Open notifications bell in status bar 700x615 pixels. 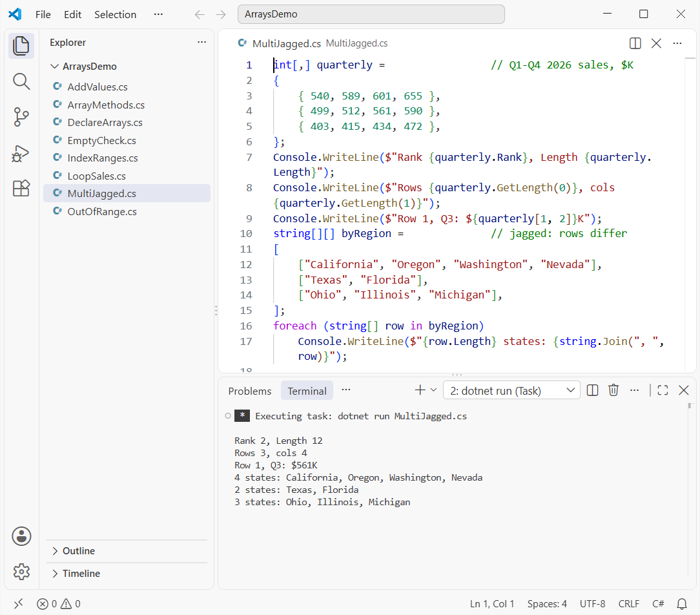click(x=682, y=604)
